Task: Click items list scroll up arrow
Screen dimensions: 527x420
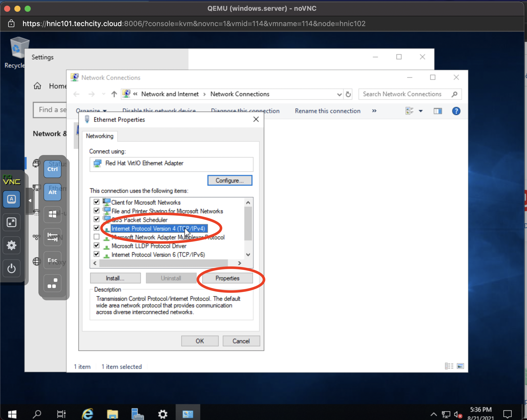Action: tap(248, 203)
